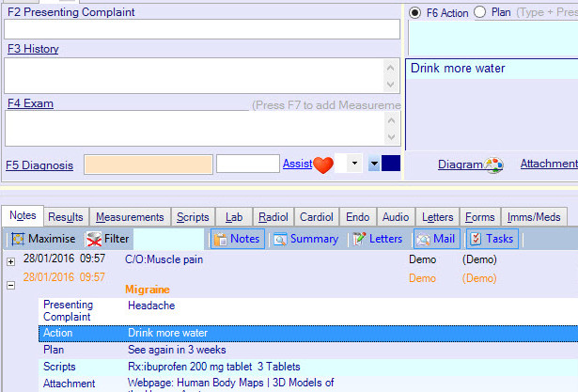Click into the F2 Presenting Complaint field
578x392 pixels.
[x=202, y=29]
